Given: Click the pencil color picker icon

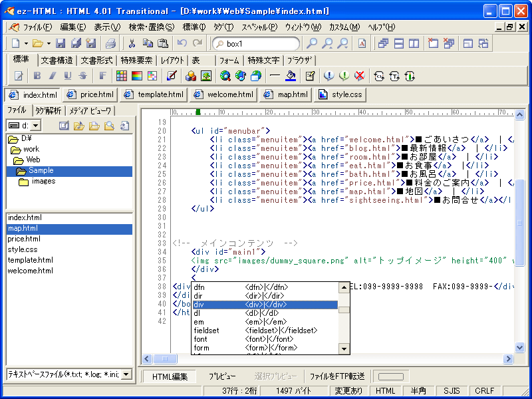Looking at the screenshot, I should (172, 76).
